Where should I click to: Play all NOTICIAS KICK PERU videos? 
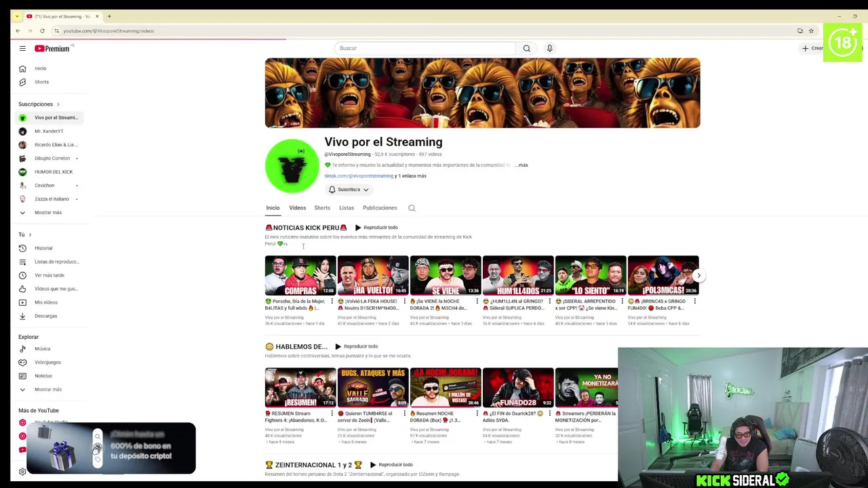(x=376, y=228)
